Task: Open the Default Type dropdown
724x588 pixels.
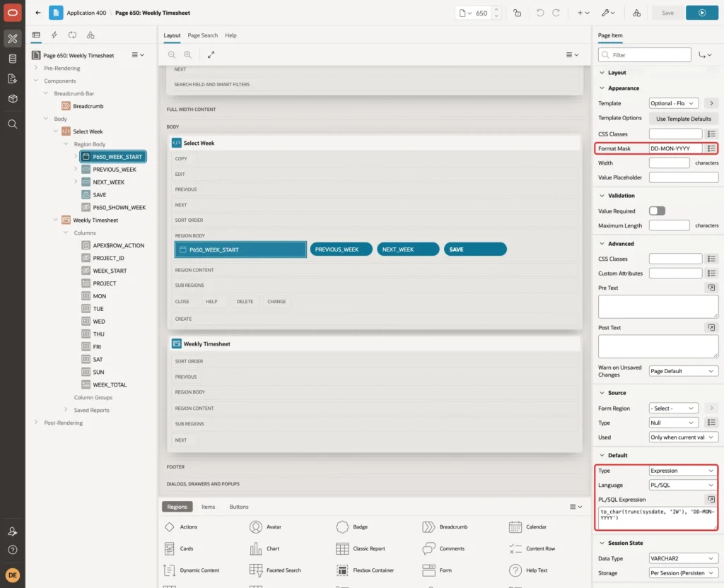Action: tap(683, 471)
